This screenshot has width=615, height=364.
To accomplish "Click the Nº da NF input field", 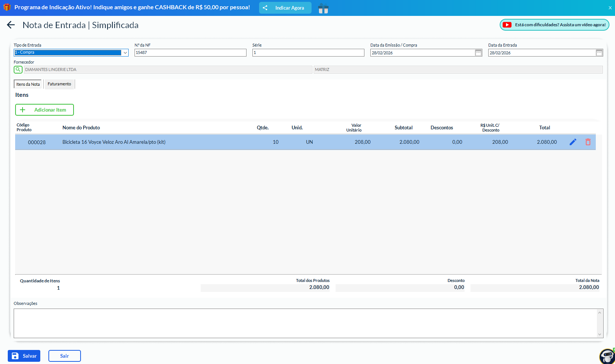I will (190, 53).
